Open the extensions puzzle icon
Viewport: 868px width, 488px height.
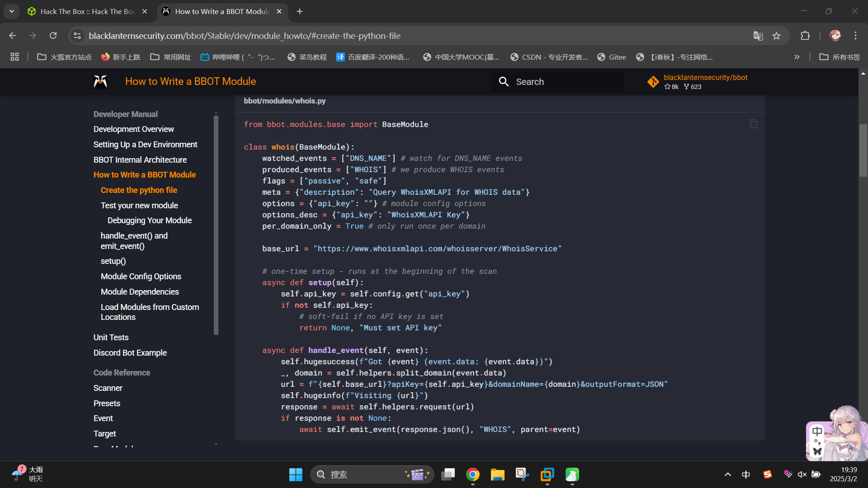805,36
